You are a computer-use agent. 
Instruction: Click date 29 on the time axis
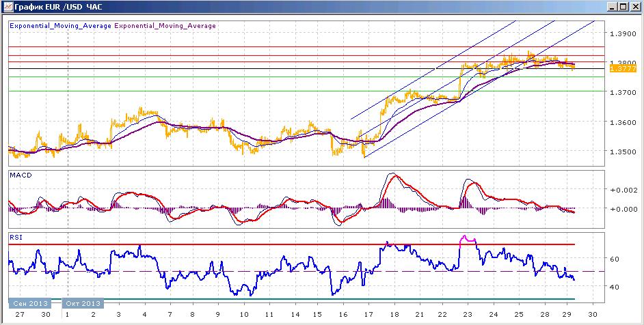click(567, 314)
